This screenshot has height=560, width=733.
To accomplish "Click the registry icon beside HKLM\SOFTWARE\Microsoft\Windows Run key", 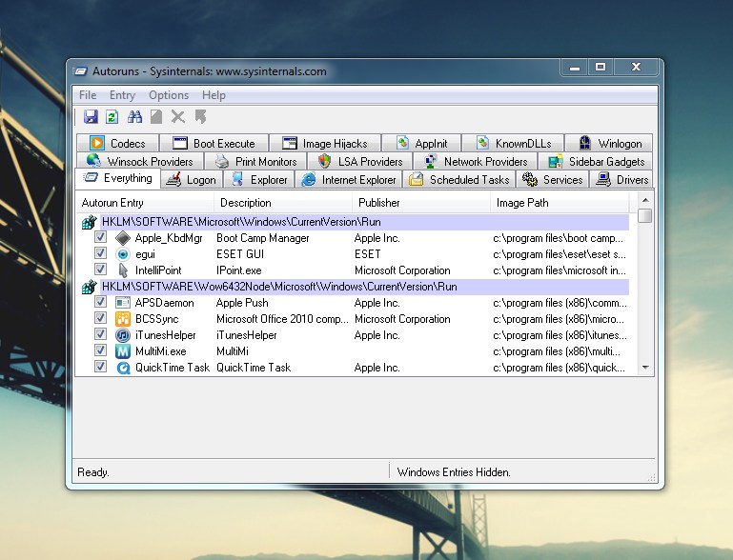I will (x=89, y=222).
